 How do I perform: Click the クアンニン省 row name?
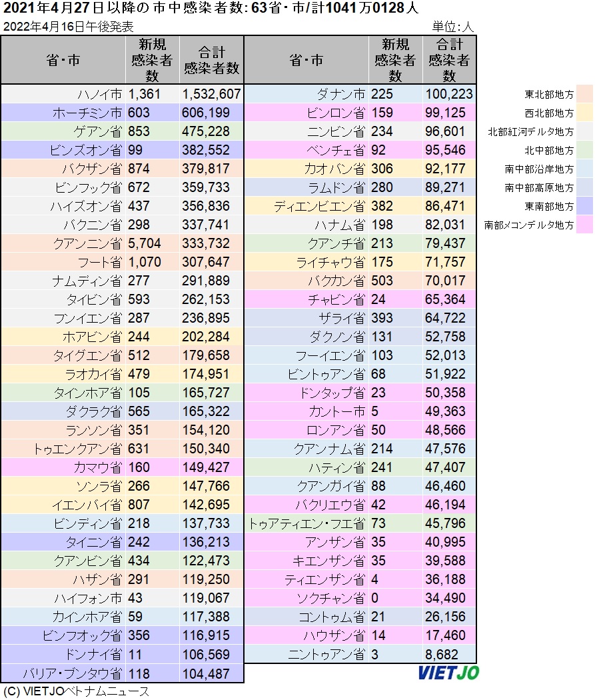[x=87, y=244]
